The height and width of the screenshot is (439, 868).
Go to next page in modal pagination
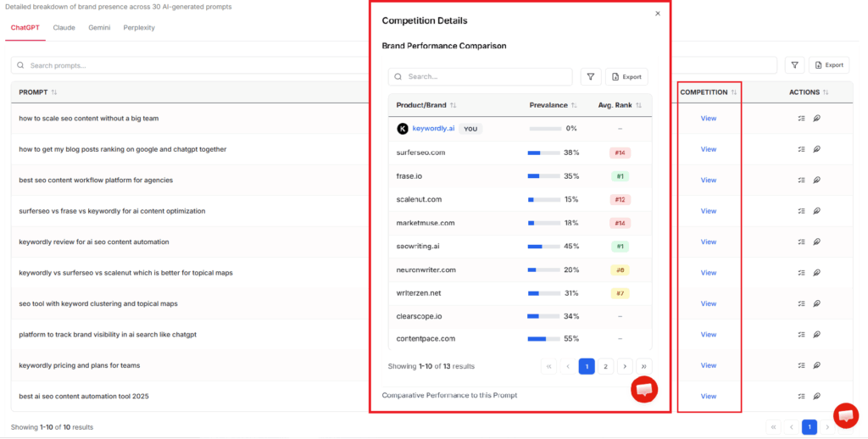625,366
